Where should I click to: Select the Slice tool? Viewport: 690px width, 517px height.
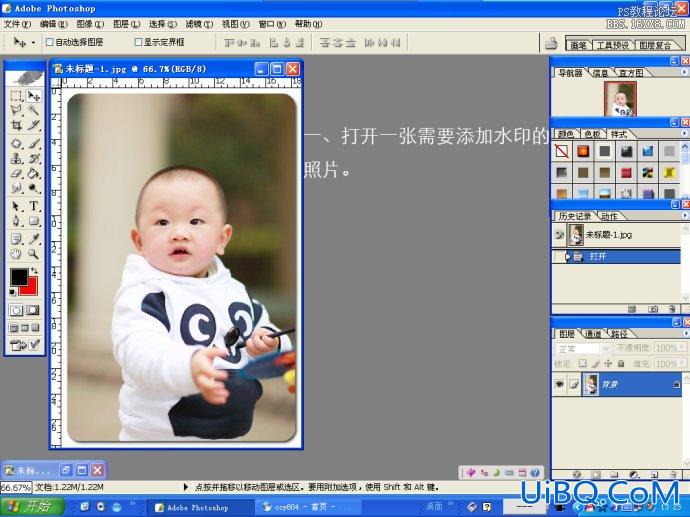(x=33, y=125)
